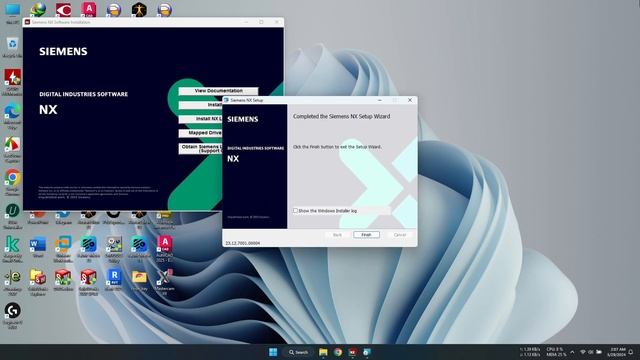
Task: Click the Siemens NX Setup taskbar icon
Action: click(367, 352)
